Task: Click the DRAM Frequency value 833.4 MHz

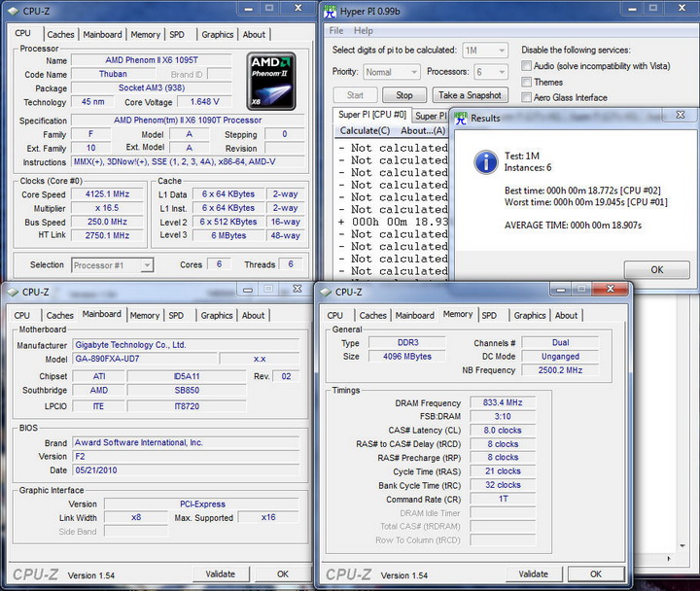Action: click(503, 402)
